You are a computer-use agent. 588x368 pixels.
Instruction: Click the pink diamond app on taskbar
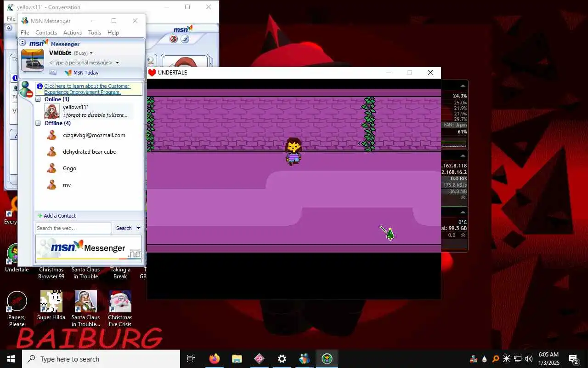[x=259, y=359]
